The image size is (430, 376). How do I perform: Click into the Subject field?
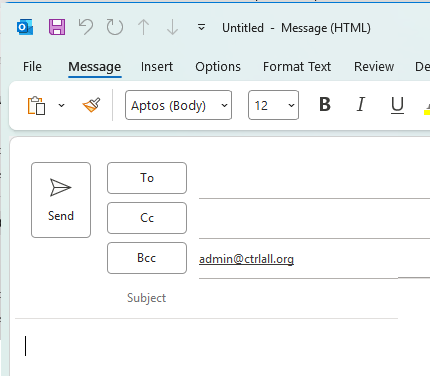click(x=280, y=298)
